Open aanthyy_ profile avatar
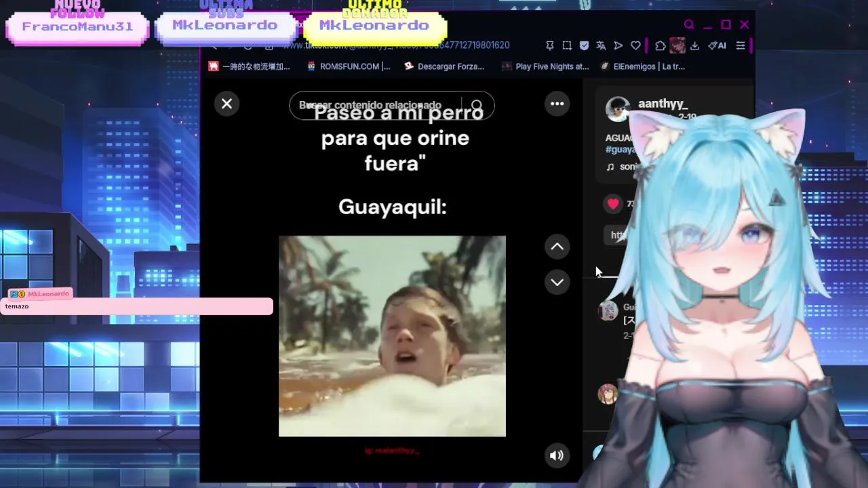 point(617,110)
